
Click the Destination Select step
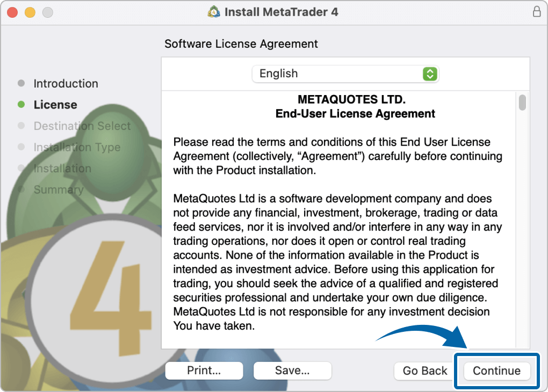pyautogui.click(x=82, y=126)
